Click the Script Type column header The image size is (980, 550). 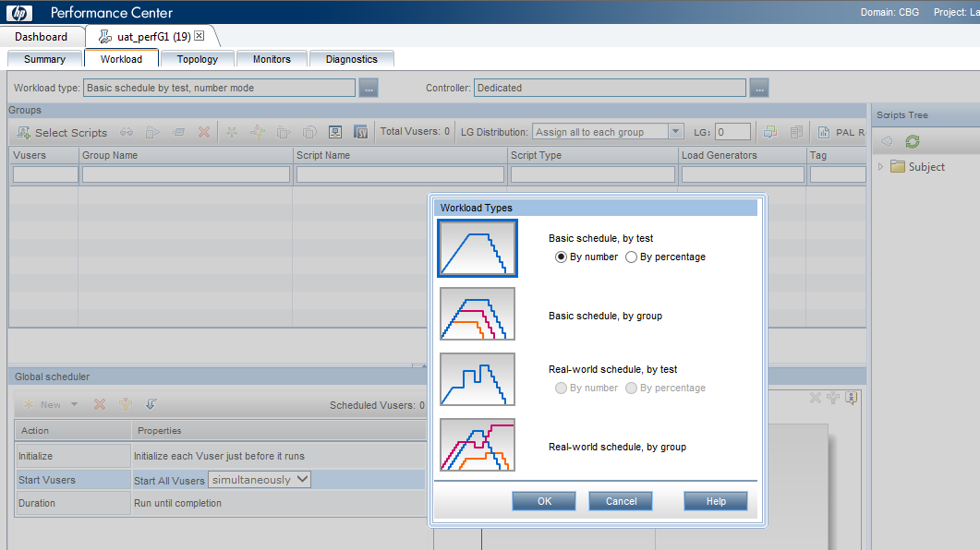593,155
